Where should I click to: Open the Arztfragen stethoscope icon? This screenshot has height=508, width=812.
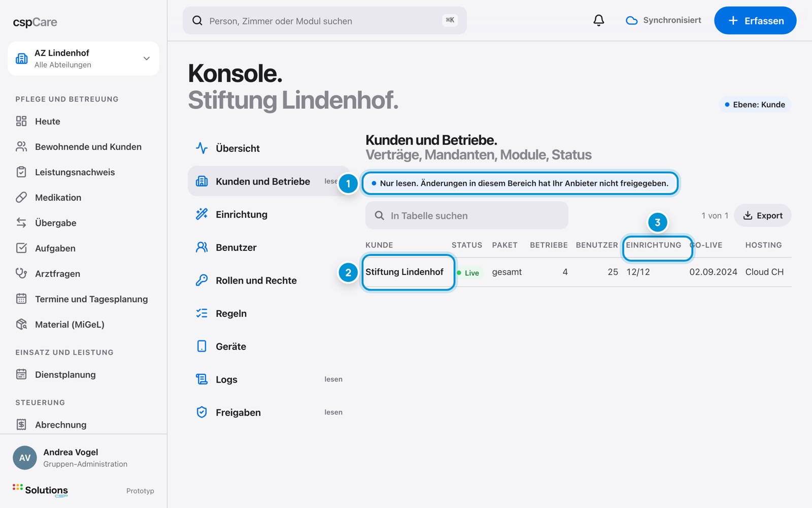[21, 273]
